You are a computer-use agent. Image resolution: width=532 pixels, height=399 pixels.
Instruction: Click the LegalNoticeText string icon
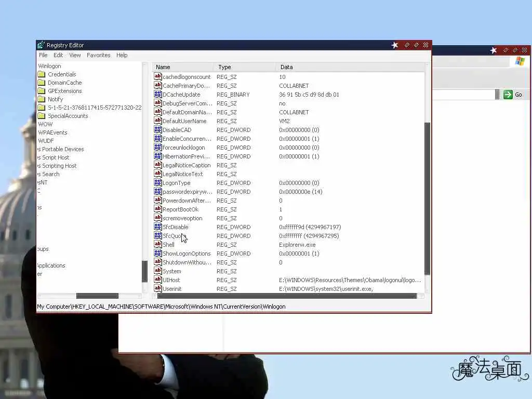[x=158, y=174]
